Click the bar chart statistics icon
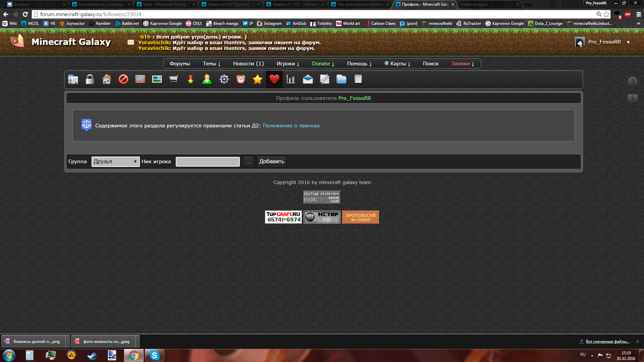The image size is (644, 362). pyautogui.click(x=291, y=79)
